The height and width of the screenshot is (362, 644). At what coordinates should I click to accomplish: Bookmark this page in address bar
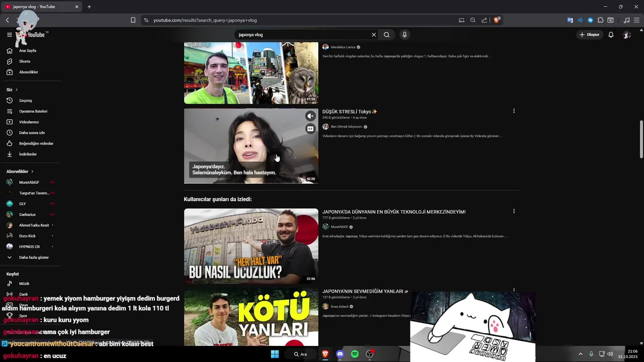(133, 20)
